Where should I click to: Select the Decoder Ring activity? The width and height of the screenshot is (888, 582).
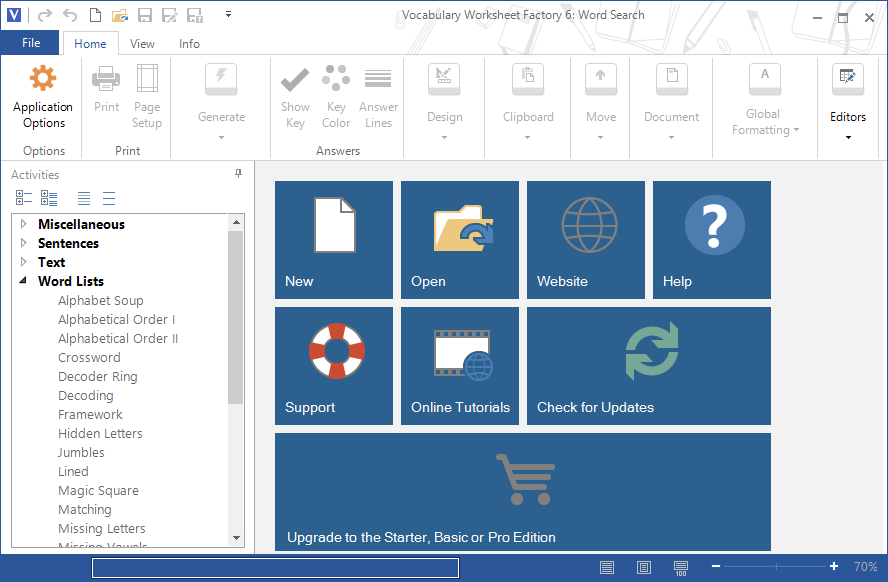(98, 376)
